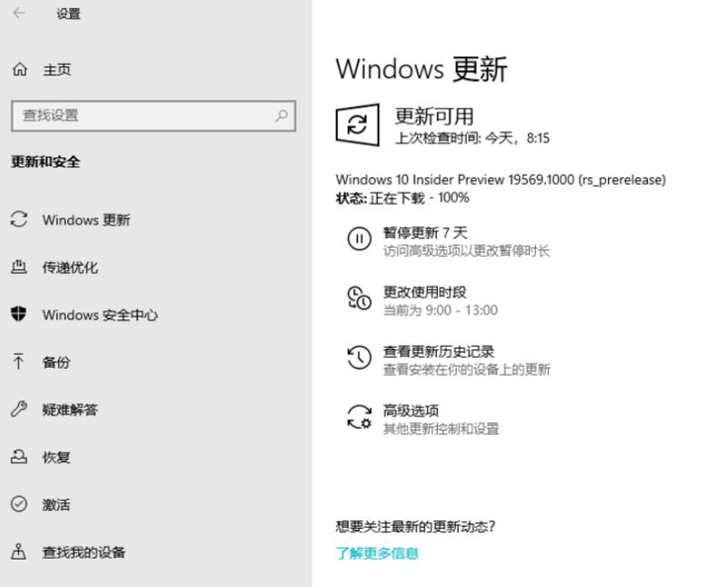Click the 更新和安全 section heading
Image resolution: width=728 pixels, height=587 pixels.
point(45,162)
